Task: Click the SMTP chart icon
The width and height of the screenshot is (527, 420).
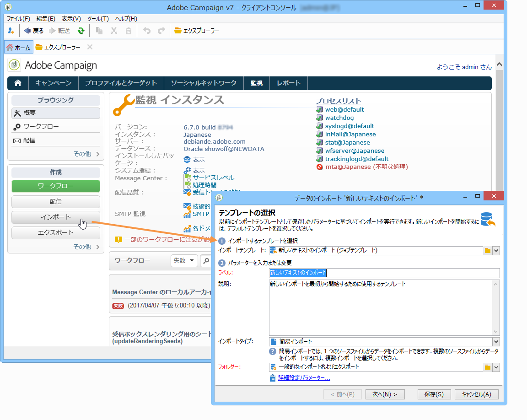Action: 187,214
